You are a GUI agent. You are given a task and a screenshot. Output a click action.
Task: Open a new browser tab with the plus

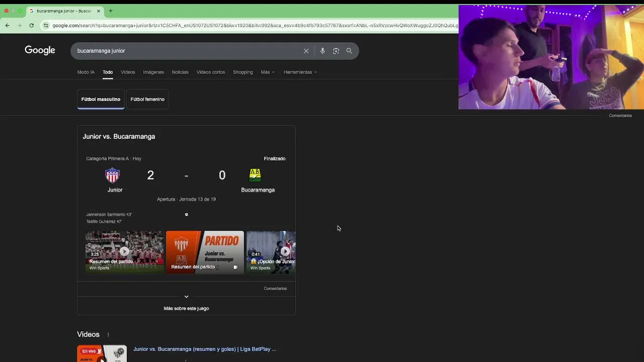point(111,11)
